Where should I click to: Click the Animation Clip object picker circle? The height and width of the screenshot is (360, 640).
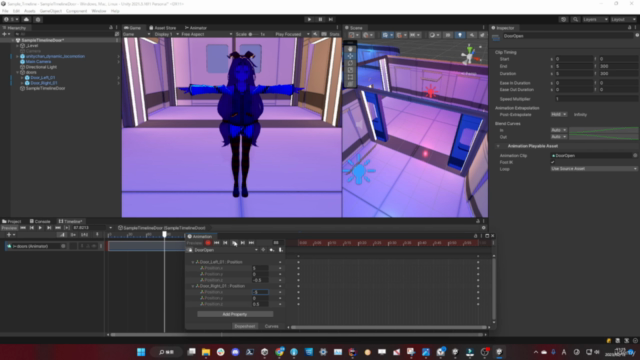(x=635, y=156)
